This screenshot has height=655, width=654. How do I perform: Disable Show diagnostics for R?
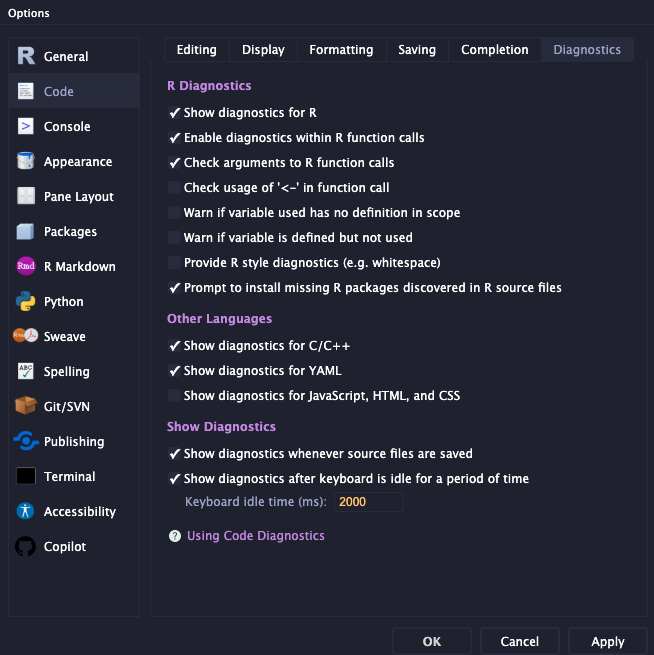175,113
